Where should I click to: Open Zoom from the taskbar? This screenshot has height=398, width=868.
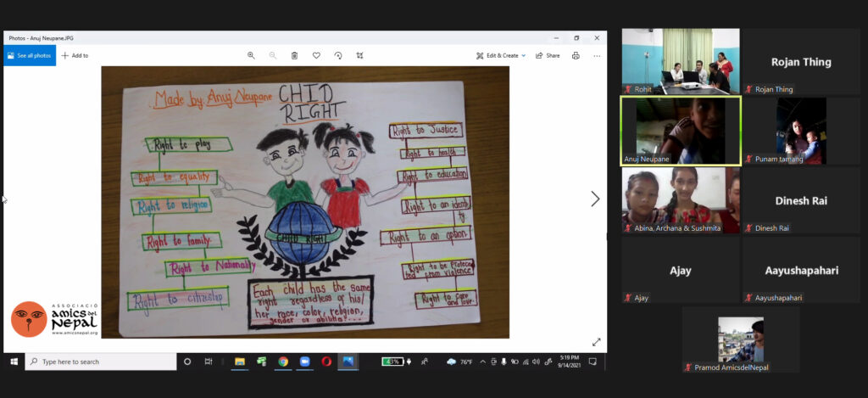pyautogui.click(x=304, y=362)
